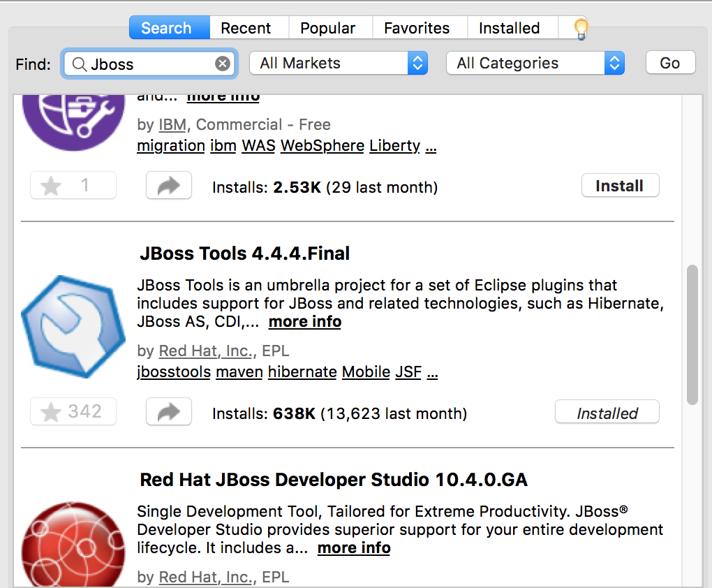Open the Popular tab
Screen dimensions: 712x588
pos(327,28)
